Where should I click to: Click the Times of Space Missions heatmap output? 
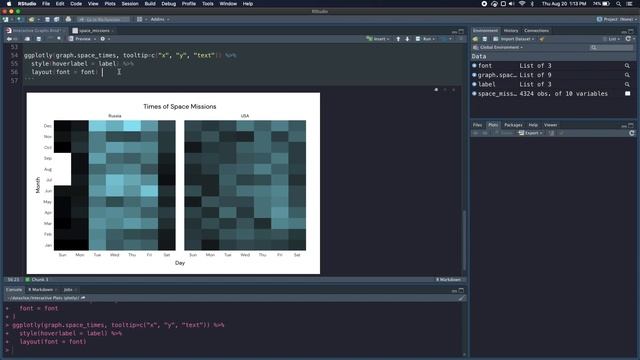tap(173, 183)
